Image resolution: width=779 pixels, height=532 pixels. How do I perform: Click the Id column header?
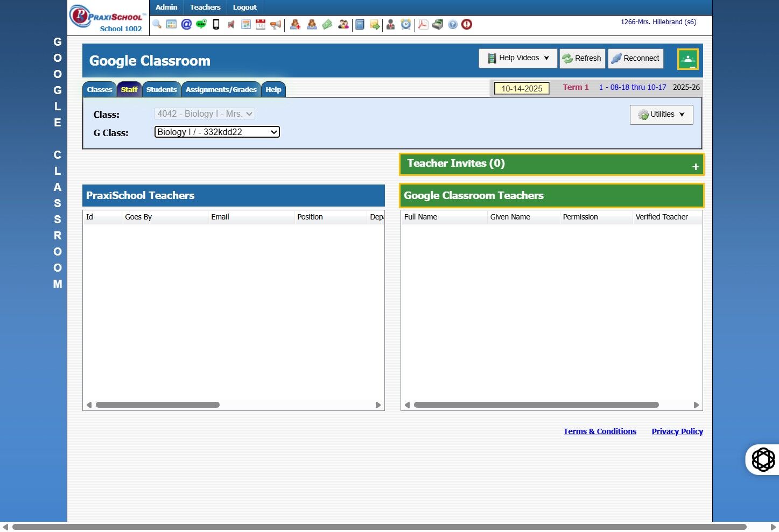click(x=102, y=217)
